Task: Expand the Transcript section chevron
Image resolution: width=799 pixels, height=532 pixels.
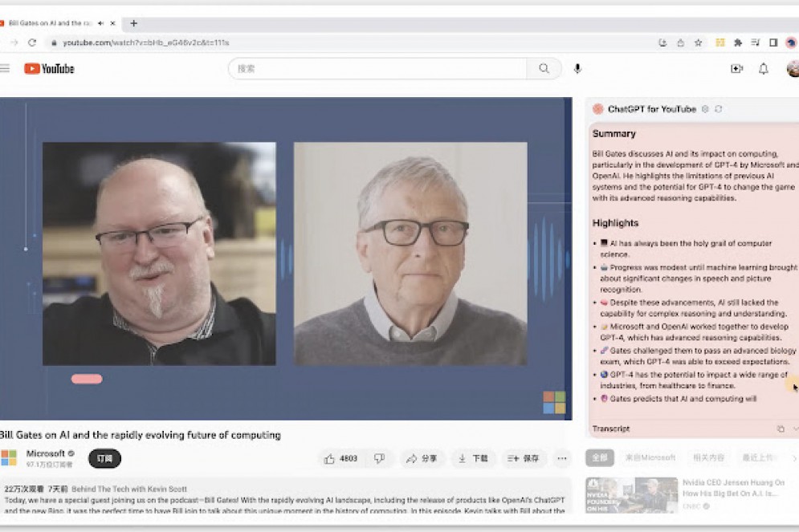Action: [x=795, y=429]
